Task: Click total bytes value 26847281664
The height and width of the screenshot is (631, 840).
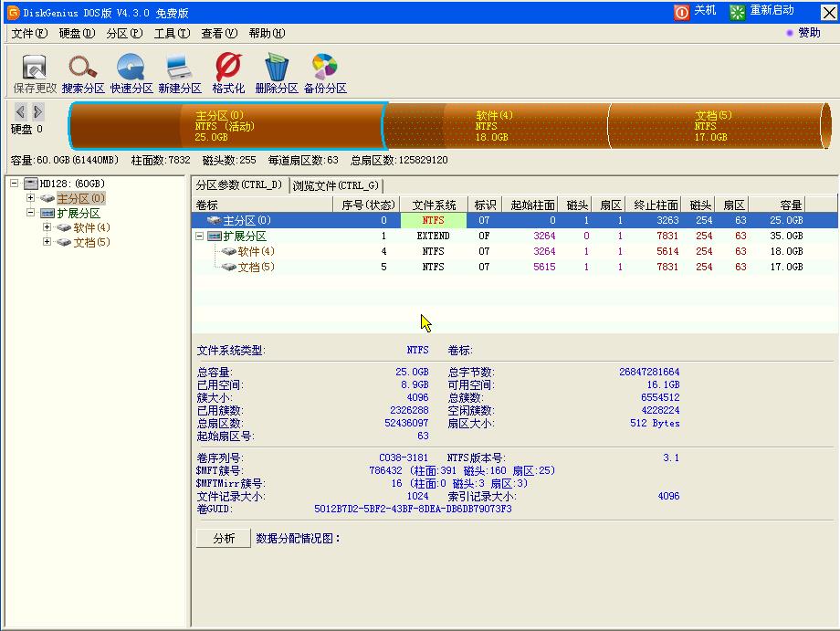Action: [649, 372]
